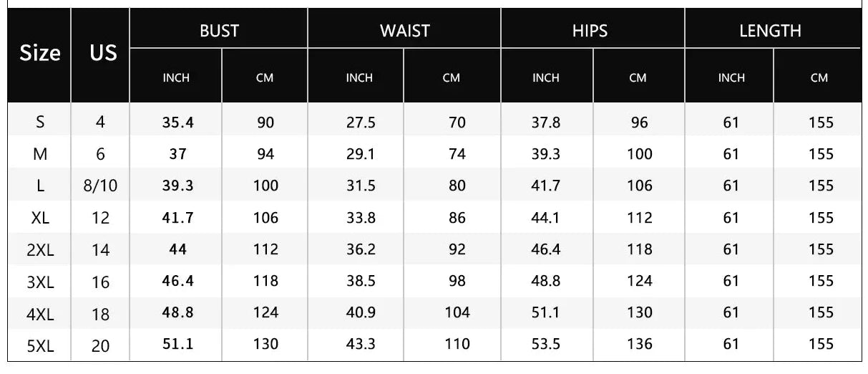Click the 5XL size row label
This screenshot has height=374, width=868.
pos(40,345)
